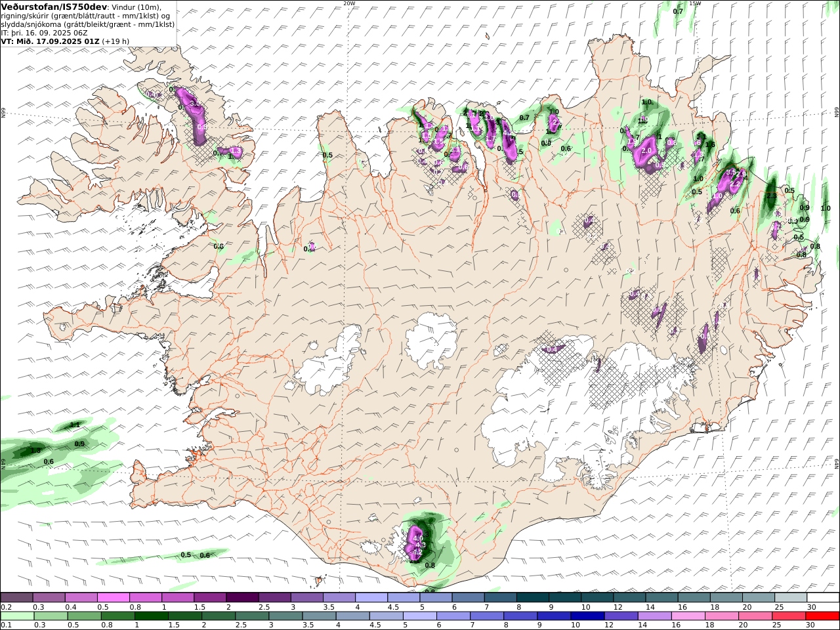Click the "15W" longitude label
Screen dimensions: 840x630
695,3
